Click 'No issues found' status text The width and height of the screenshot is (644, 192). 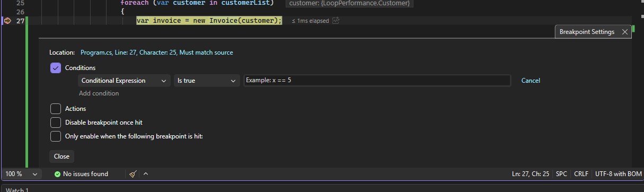tap(85, 174)
